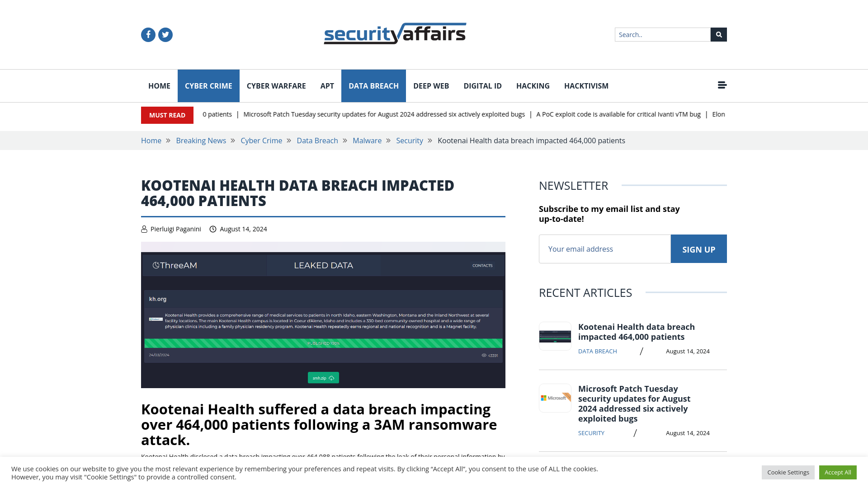Click the Microsoft logo icon in recent articles
Screen dimensions: 868x488
[555, 398]
